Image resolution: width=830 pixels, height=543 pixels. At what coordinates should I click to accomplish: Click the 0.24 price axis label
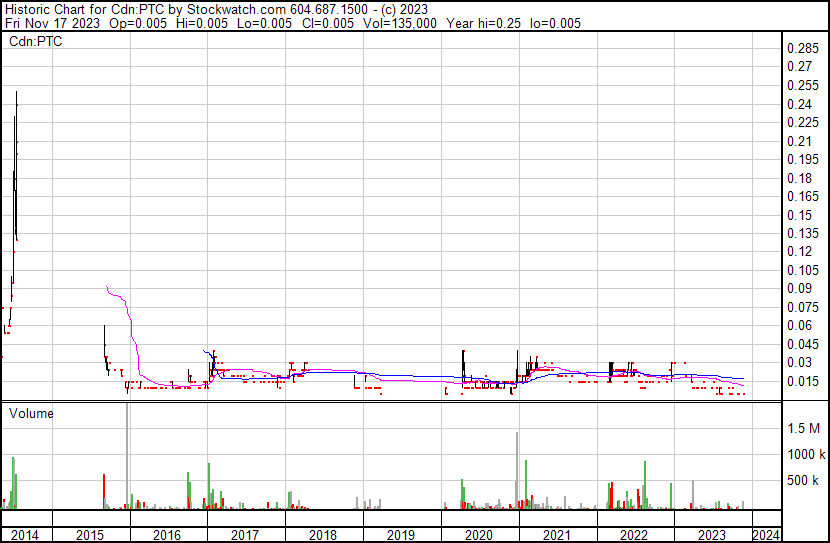[x=799, y=104]
